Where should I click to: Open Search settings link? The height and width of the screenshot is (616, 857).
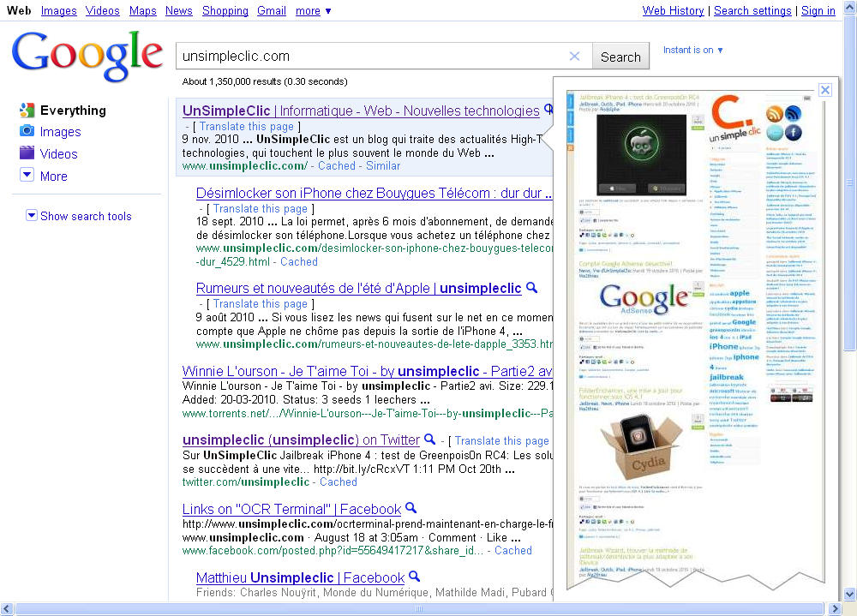[752, 11]
